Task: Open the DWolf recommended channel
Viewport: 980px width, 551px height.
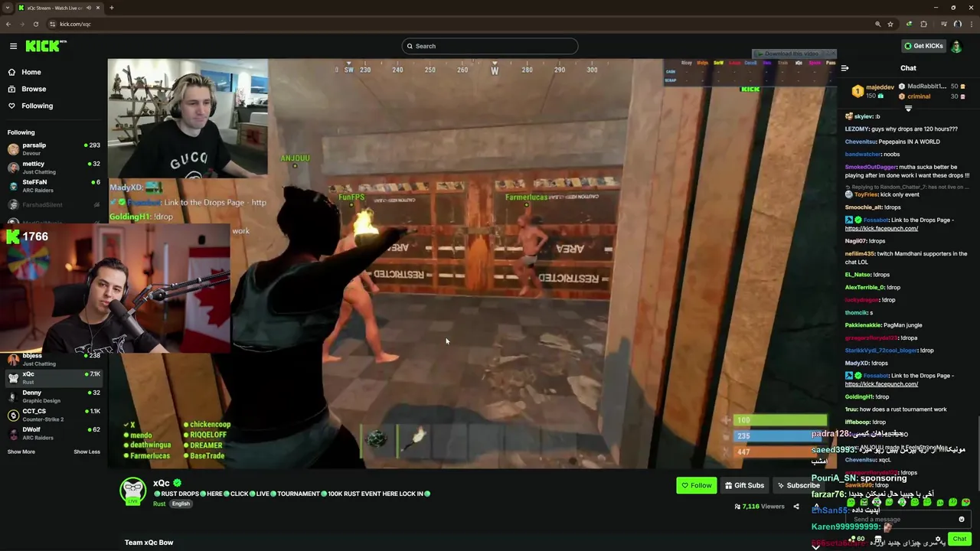Action: 54,432
